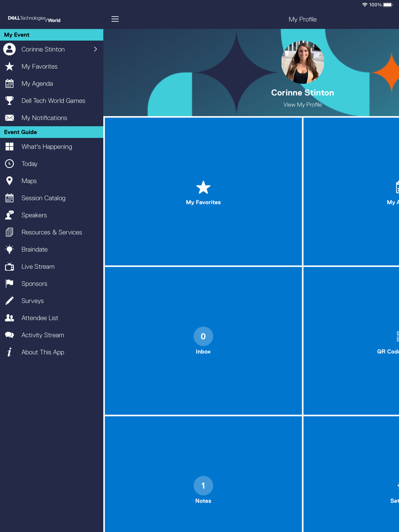This screenshot has width=399, height=532.
Task: Click the documents icon for Resources & Services
Action: pyautogui.click(x=10, y=232)
